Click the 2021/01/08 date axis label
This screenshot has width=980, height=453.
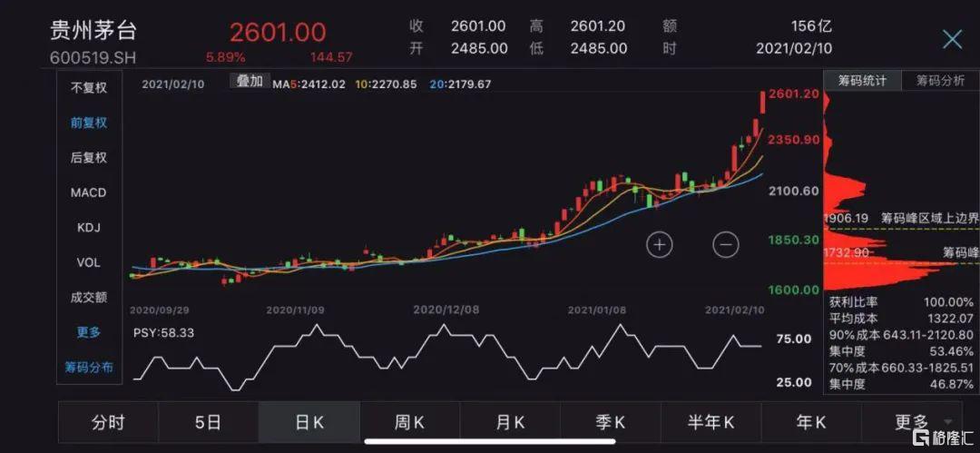599,310
